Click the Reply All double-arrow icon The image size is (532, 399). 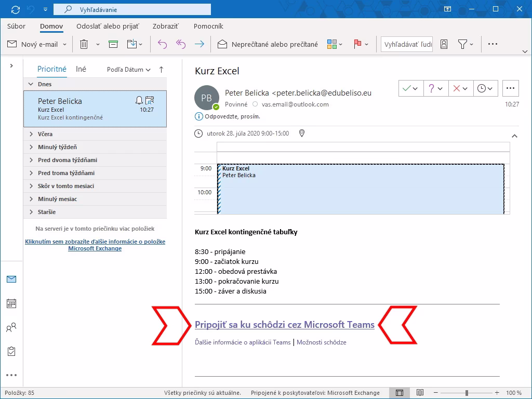coord(180,44)
